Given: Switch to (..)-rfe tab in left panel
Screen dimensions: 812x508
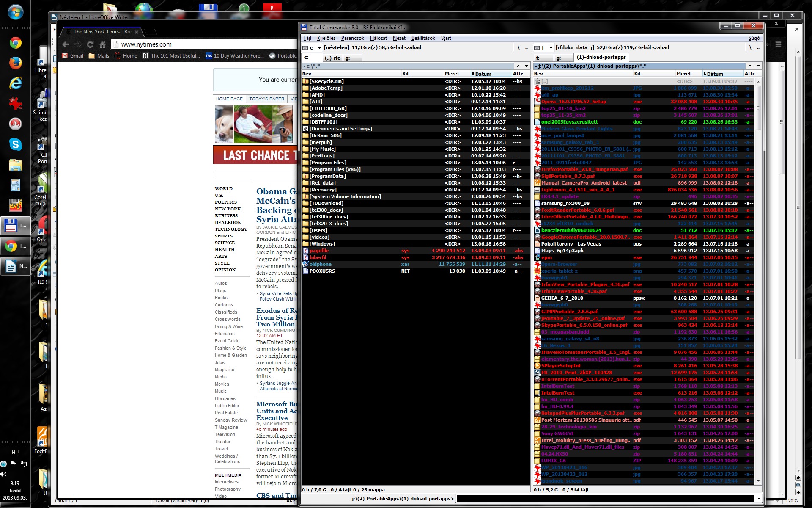Looking at the screenshot, I should coord(333,58).
